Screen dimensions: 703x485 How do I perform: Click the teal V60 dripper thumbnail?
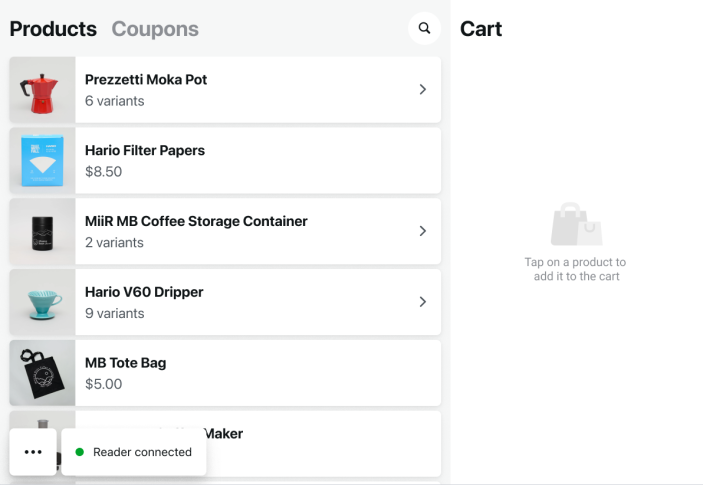pos(42,302)
